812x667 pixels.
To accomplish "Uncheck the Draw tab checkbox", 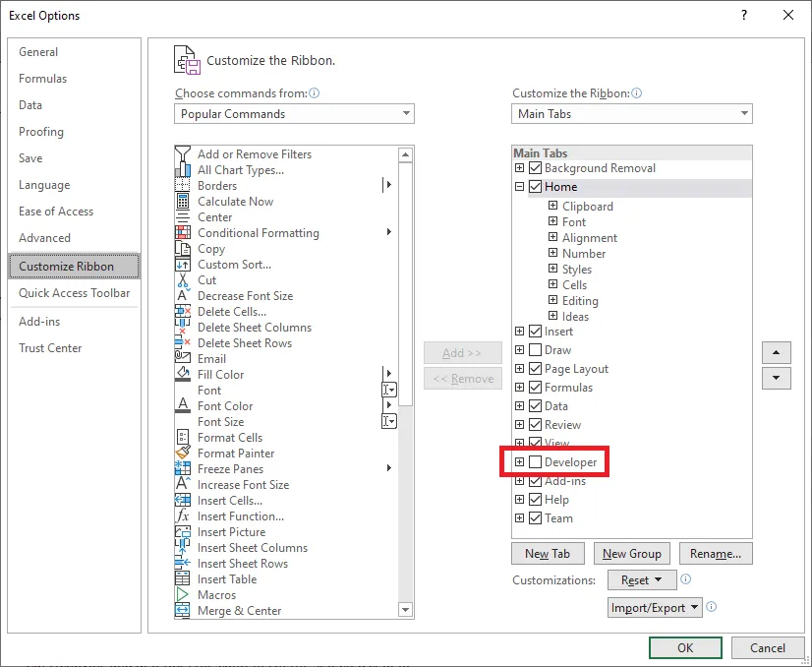I will pyautogui.click(x=534, y=349).
